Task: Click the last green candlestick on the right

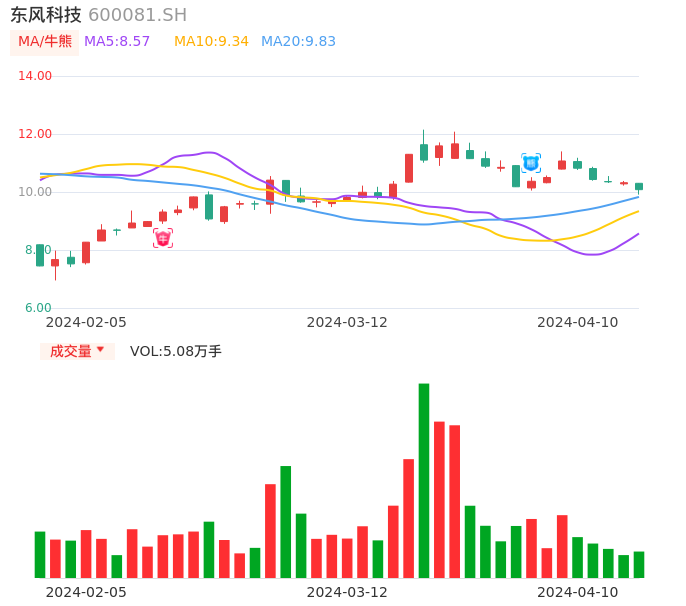Action: pyautogui.click(x=639, y=187)
